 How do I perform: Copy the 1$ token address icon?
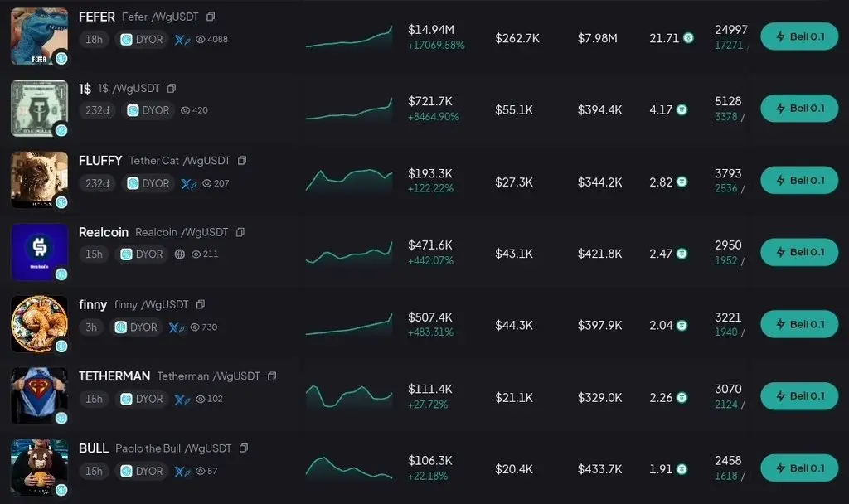171,88
